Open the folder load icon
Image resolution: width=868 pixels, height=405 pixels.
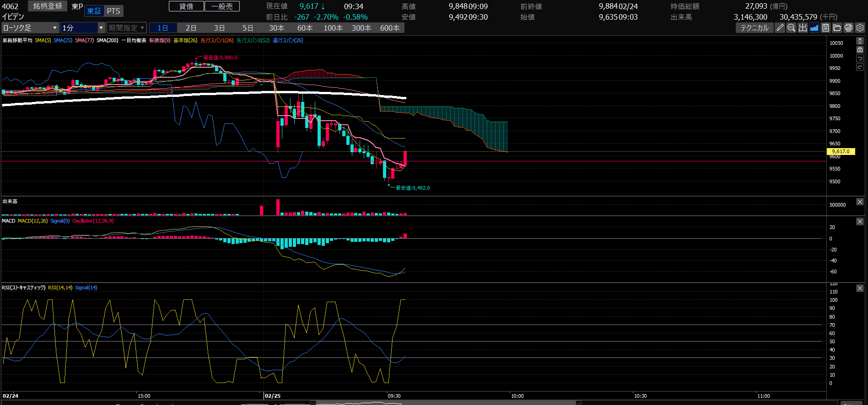(837, 28)
